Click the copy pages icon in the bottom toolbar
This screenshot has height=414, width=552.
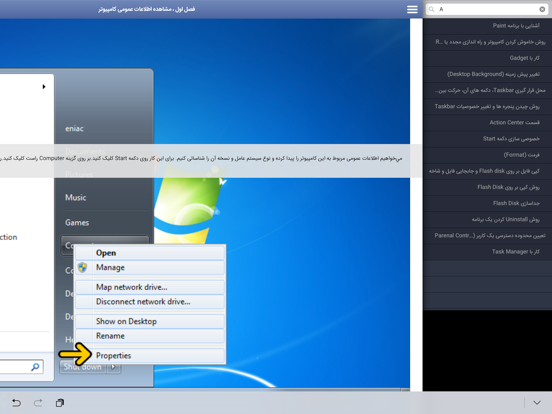click(x=60, y=403)
